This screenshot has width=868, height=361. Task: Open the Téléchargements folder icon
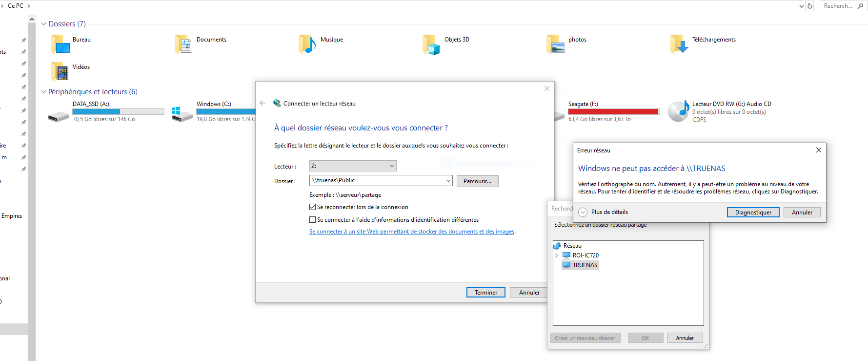679,44
